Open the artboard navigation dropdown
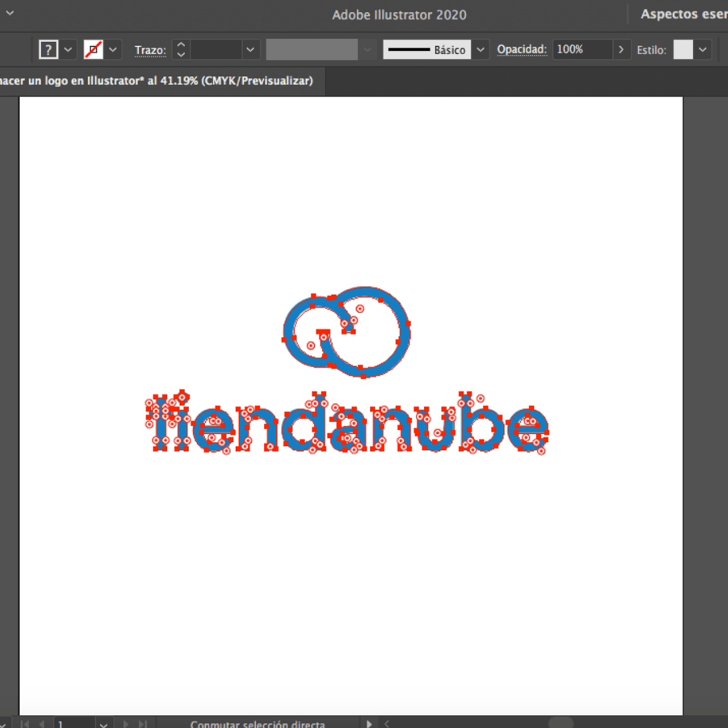Image resolution: width=728 pixels, height=728 pixels. (x=104, y=724)
